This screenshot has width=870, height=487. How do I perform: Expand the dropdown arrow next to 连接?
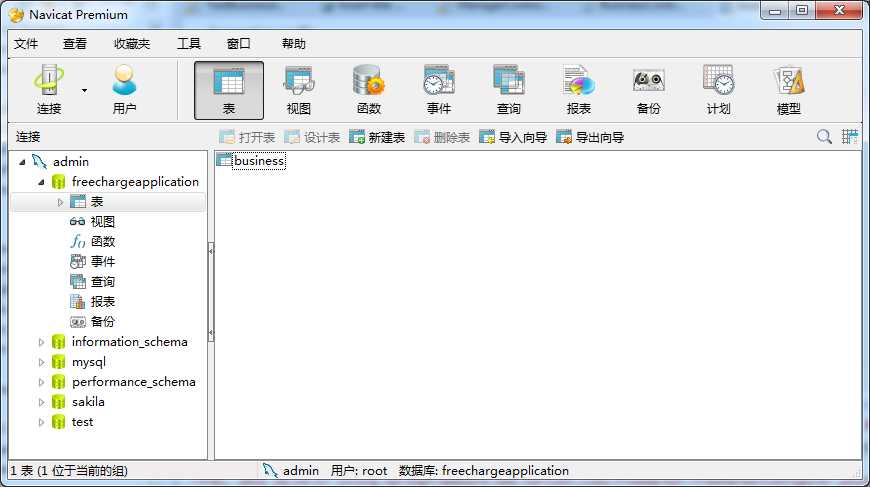[x=84, y=90]
